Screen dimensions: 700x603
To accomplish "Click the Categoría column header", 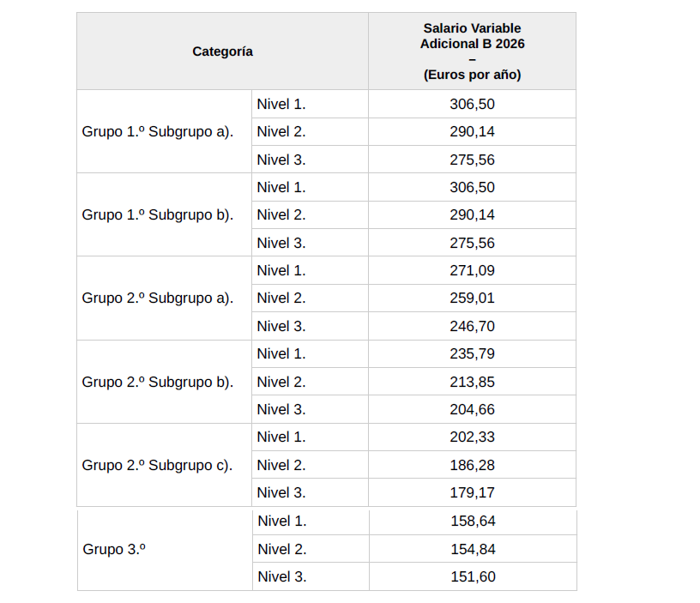I will 222,51.
